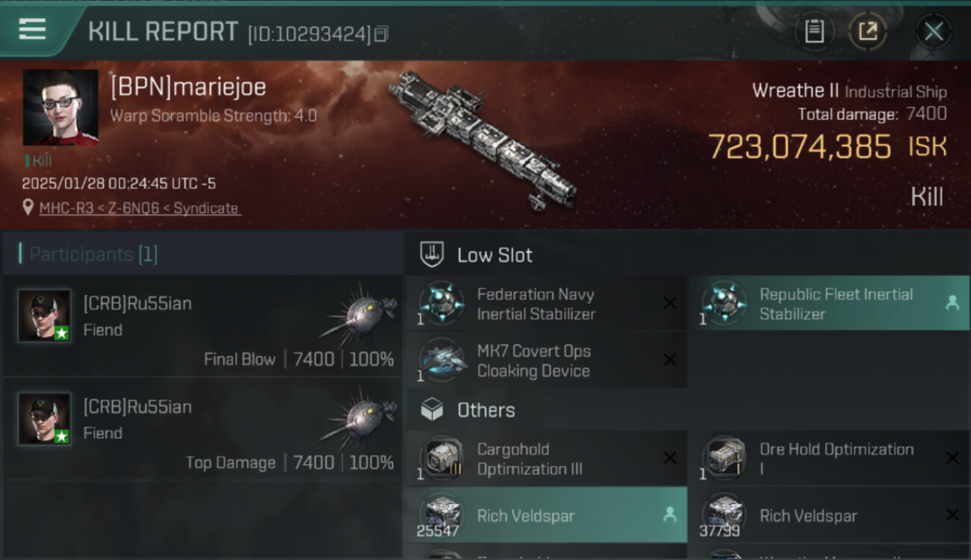Copy the kill report ID
The width and height of the screenshot is (971, 560).
coord(381,34)
